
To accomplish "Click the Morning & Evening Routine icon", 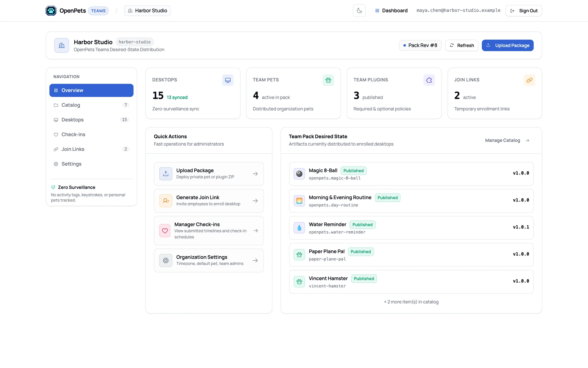I will click(x=299, y=201).
